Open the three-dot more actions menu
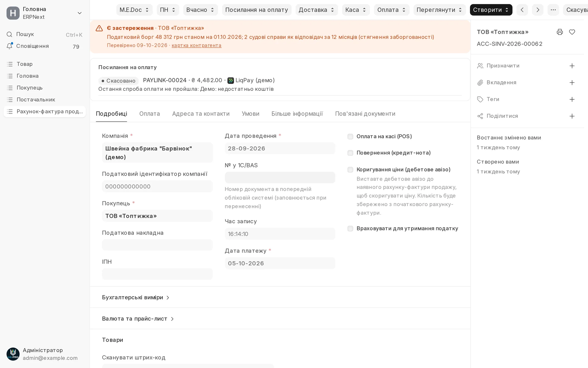The width and height of the screenshot is (588, 368). tap(553, 10)
